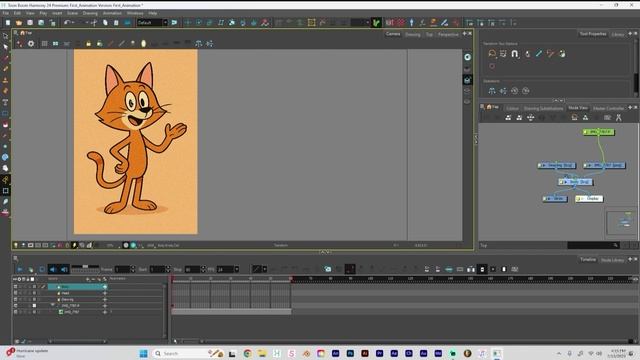
Task: Click the Paste icon in top toolbar
Action: (x=116, y=23)
